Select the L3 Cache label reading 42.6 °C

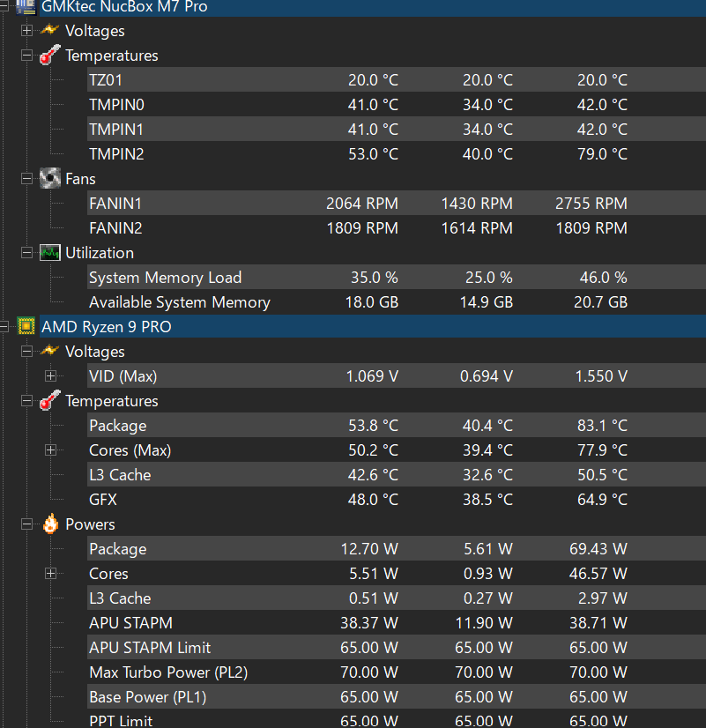click(x=120, y=475)
